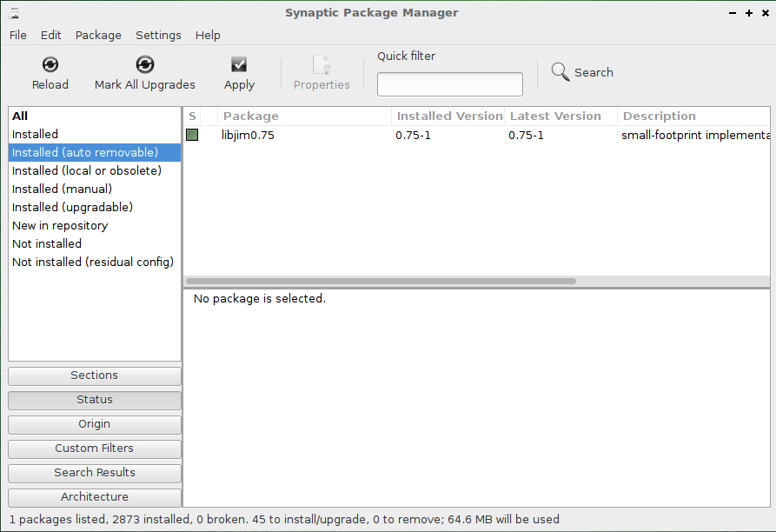
Task: Show Search Results view
Action: 95,473
